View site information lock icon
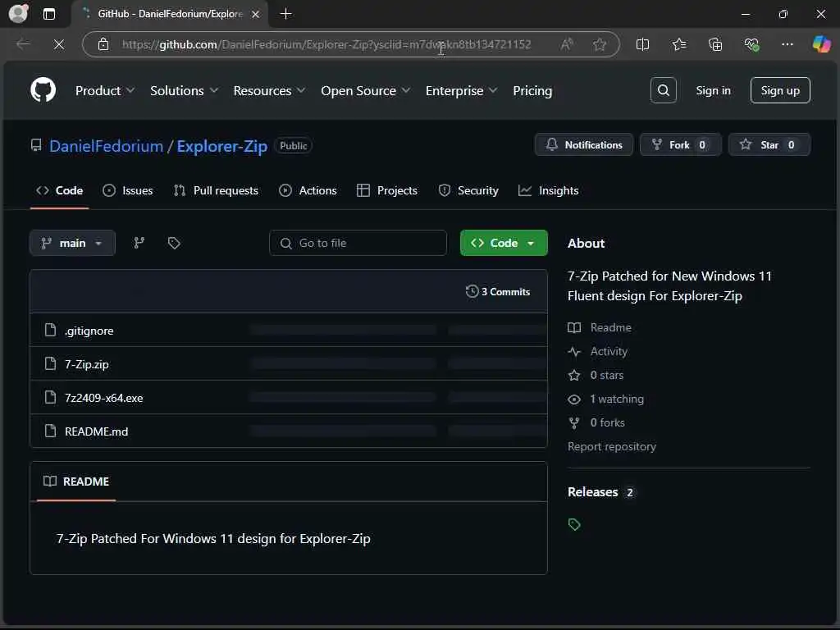Image resolution: width=840 pixels, height=630 pixels. [103, 44]
